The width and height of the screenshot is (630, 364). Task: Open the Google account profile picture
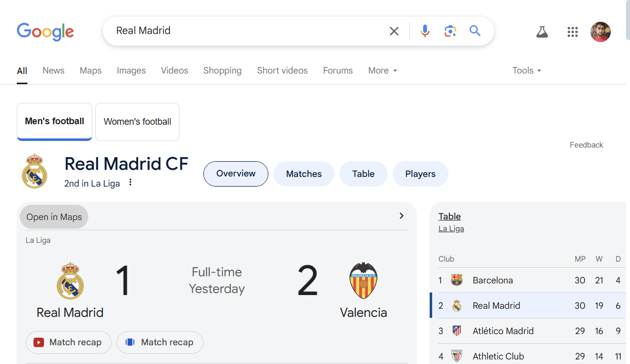click(601, 32)
